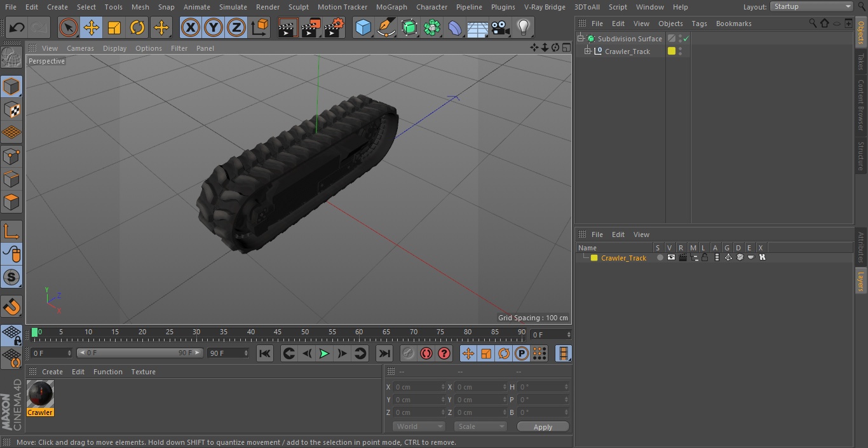Open the Content Browser side tab

(861, 105)
